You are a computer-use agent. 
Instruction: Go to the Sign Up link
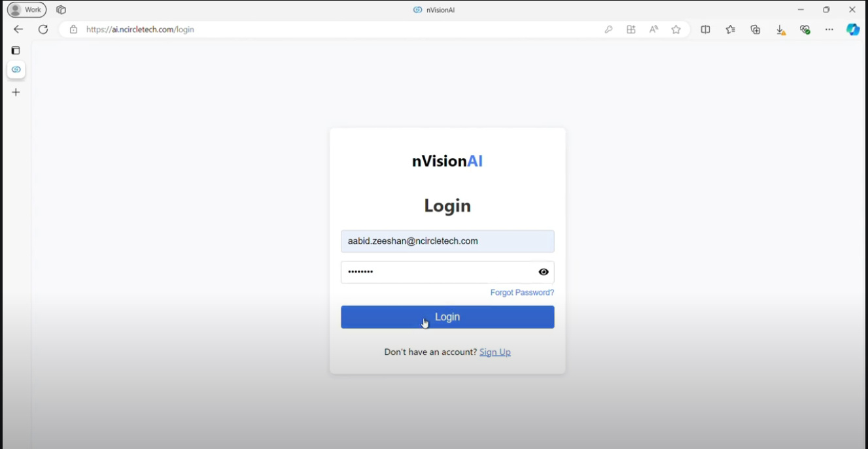(495, 352)
